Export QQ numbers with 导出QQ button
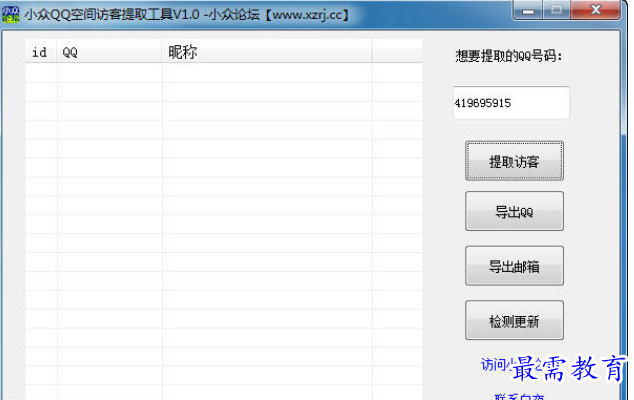 [514, 211]
